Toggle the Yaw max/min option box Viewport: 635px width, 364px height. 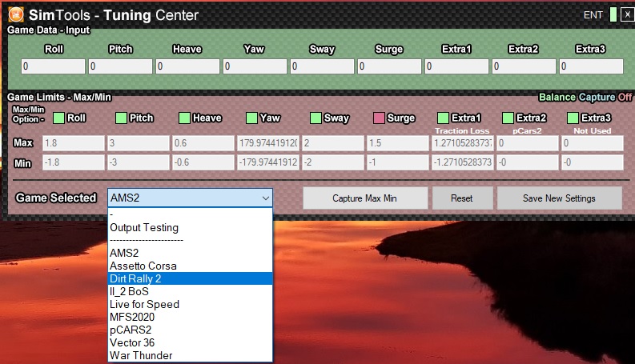(x=251, y=118)
